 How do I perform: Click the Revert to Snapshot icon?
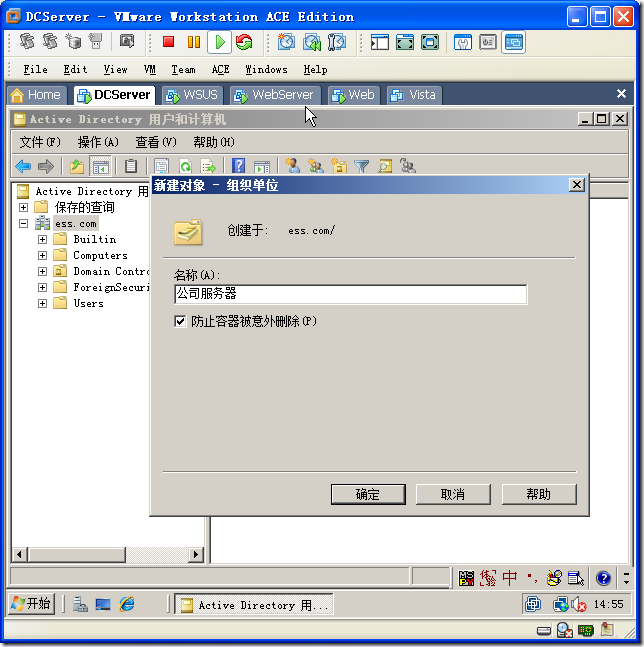[311, 42]
